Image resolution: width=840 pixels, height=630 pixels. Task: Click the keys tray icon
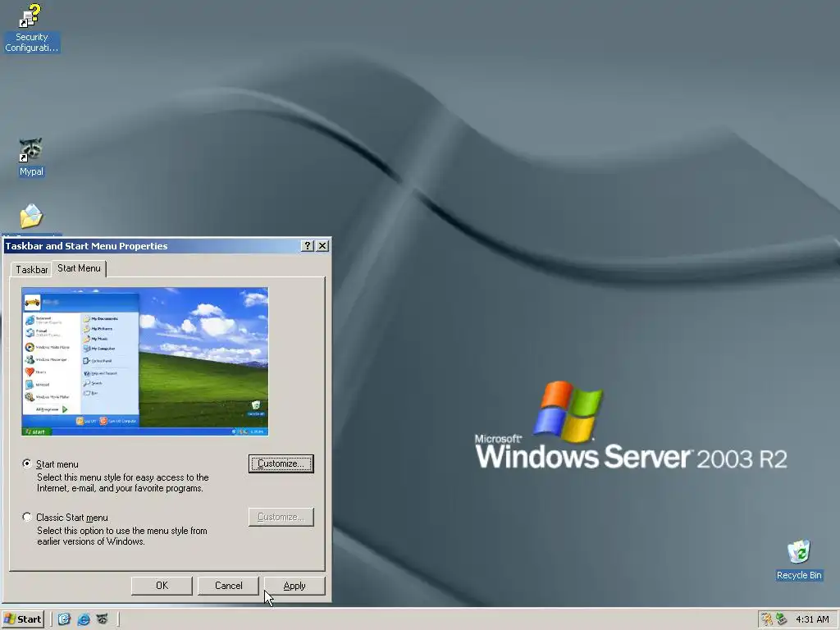[x=767, y=619]
